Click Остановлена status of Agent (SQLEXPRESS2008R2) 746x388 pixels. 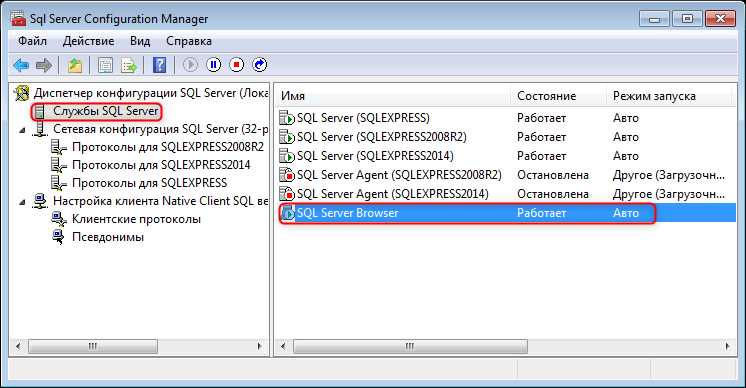click(553, 175)
